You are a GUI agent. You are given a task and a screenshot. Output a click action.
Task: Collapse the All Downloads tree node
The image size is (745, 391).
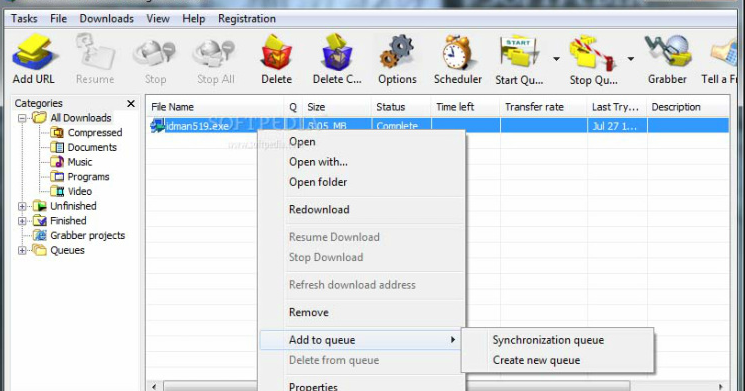(22, 118)
